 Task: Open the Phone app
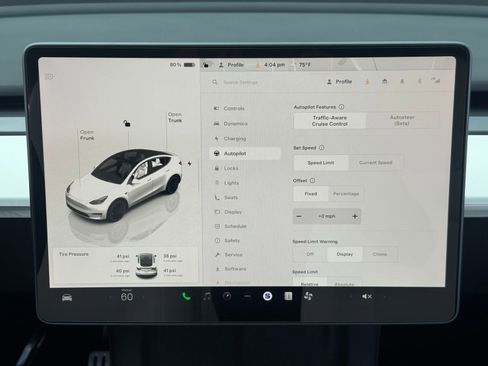tap(186, 296)
